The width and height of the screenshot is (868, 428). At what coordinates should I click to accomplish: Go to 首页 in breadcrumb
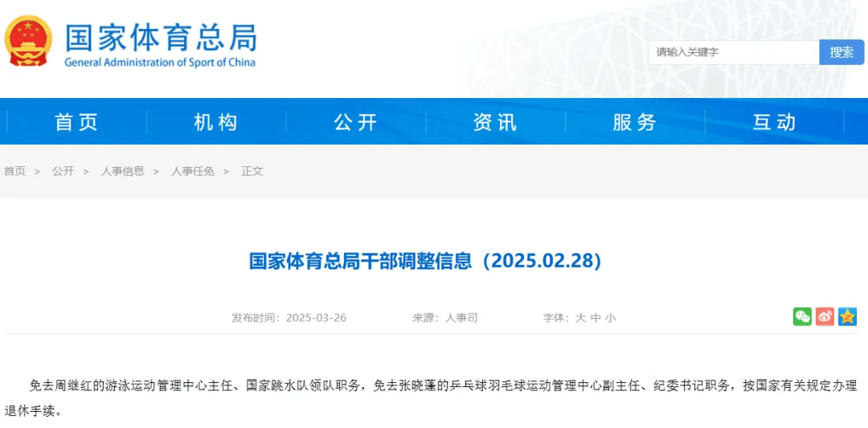(15, 171)
